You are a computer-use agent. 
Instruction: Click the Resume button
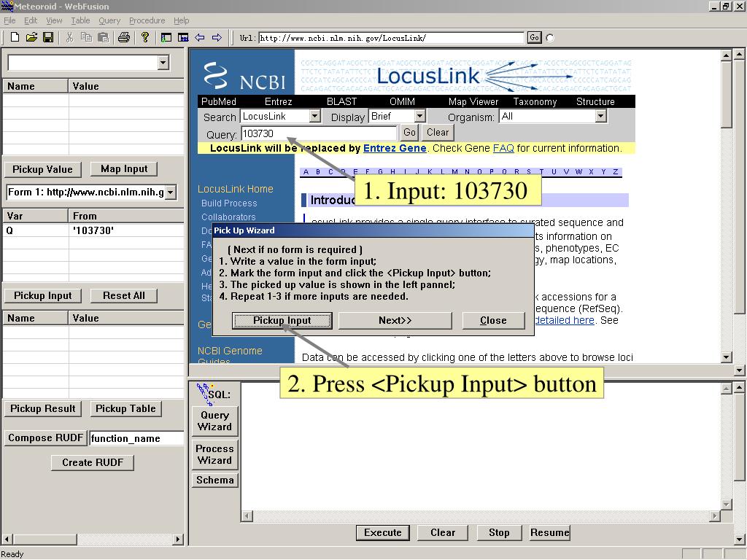(550, 532)
